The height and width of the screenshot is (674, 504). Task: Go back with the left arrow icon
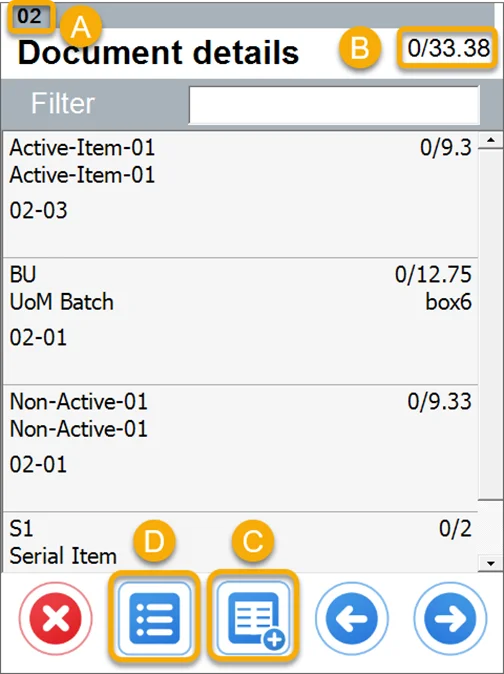352,618
